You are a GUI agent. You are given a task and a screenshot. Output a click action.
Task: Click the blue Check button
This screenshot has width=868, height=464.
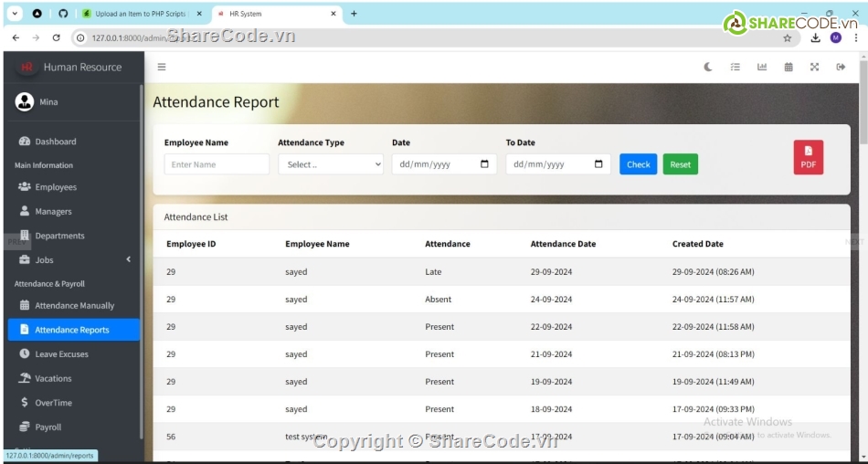click(x=639, y=164)
